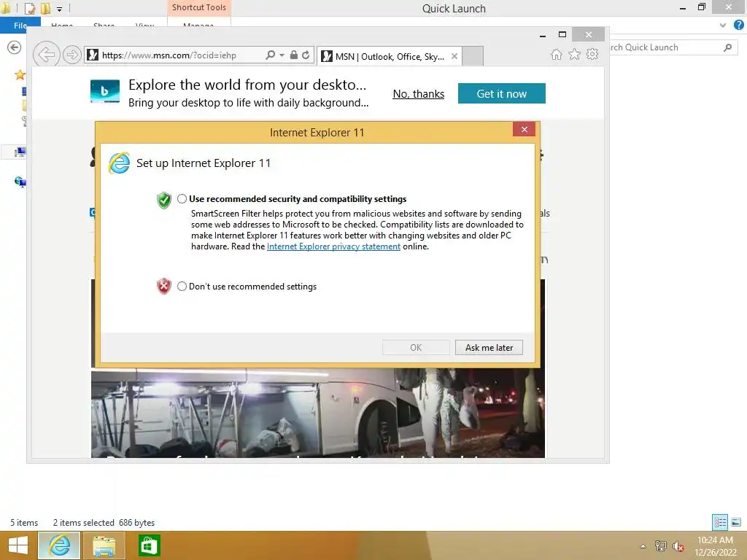The width and height of the screenshot is (747, 560).
Task: View security lock report icon
Action: (294, 55)
